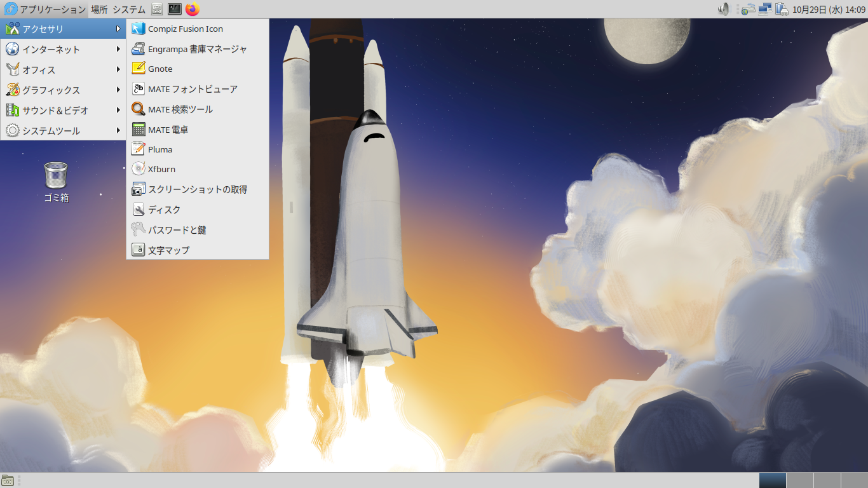
Task: Select the ゴミ箱 trash icon on the desktop
Action: point(56,182)
